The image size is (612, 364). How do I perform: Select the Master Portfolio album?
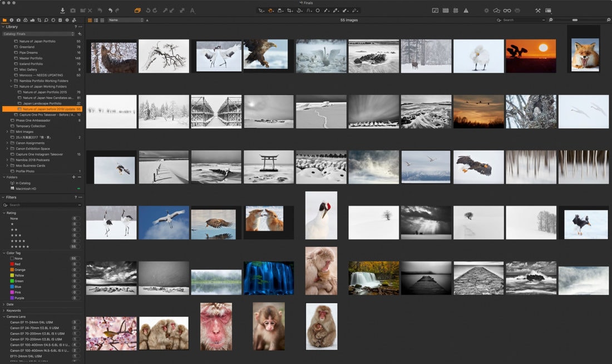coord(31,58)
